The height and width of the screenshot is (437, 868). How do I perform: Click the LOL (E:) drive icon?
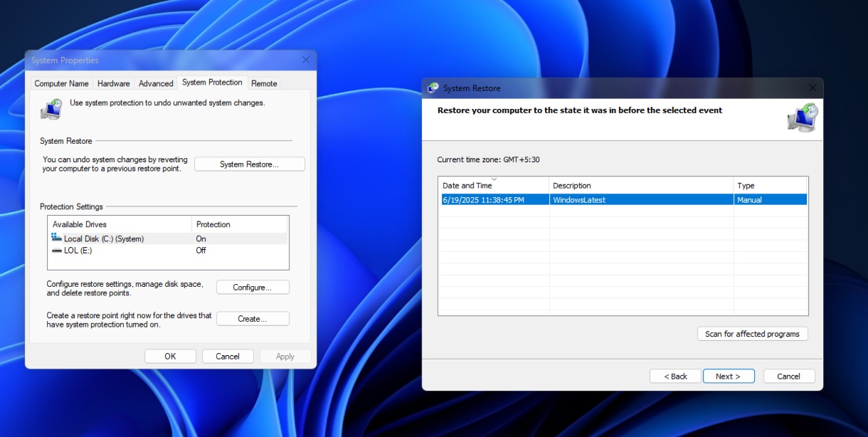point(56,251)
